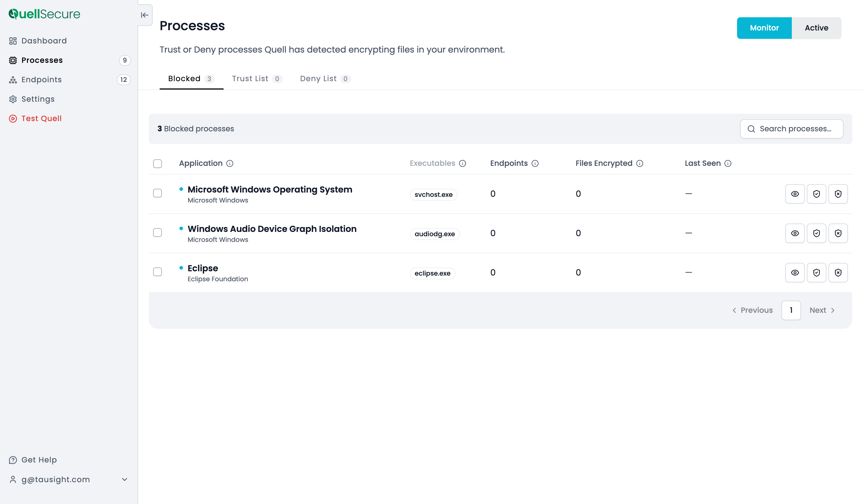Viewport: 863px width, 504px height.
Task: Switch to the Deny List tab
Action: point(325,79)
